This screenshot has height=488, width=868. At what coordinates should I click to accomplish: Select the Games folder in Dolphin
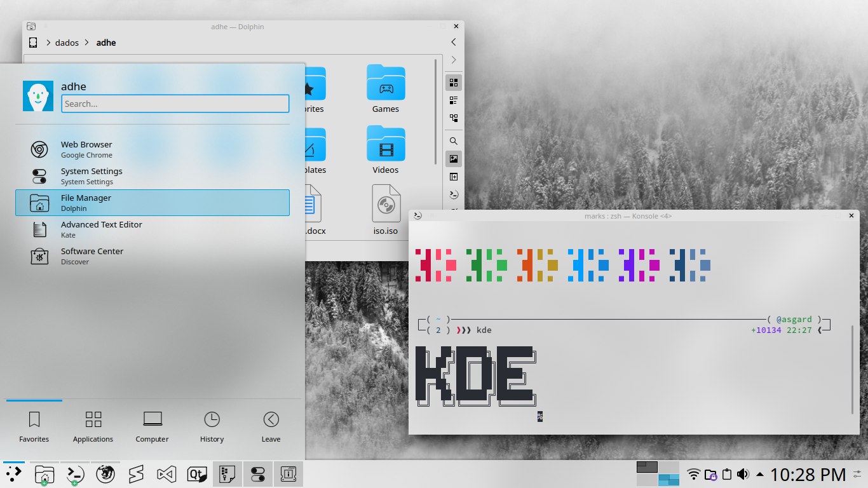[x=386, y=89]
